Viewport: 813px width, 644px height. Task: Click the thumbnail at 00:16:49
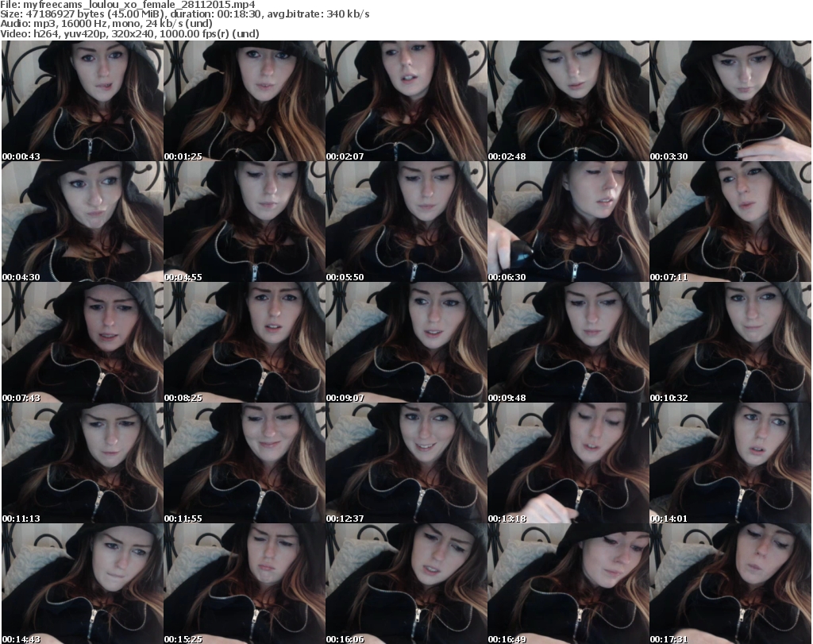click(x=568, y=584)
